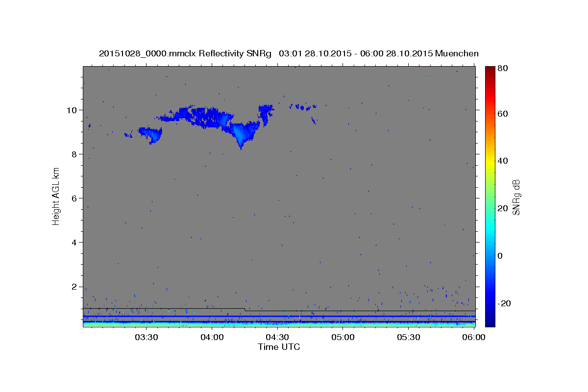Click the colorbar value 80
588x392 pixels.
(x=502, y=68)
